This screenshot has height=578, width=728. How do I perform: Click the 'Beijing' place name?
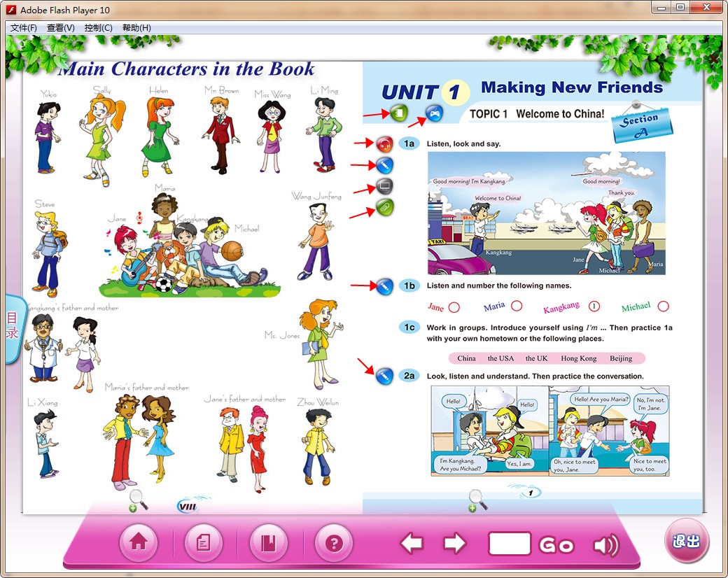click(621, 358)
